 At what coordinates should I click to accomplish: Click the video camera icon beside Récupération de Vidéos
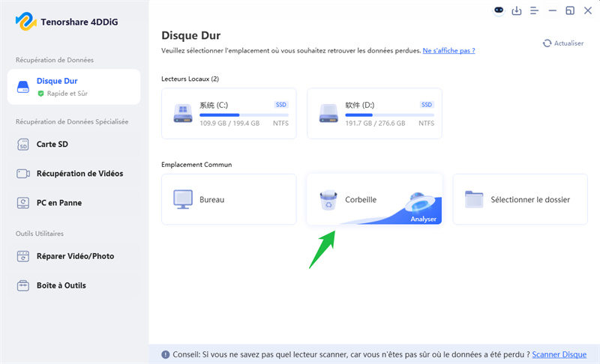23,174
